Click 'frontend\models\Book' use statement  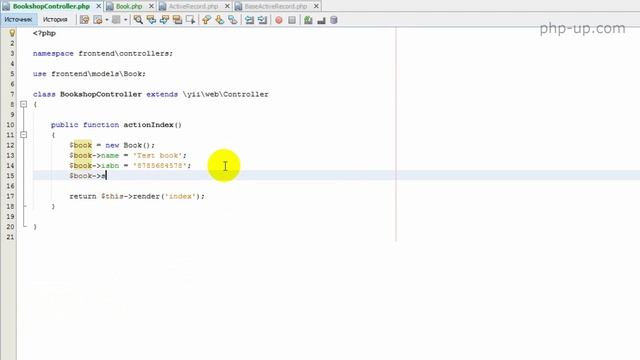(x=97, y=74)
